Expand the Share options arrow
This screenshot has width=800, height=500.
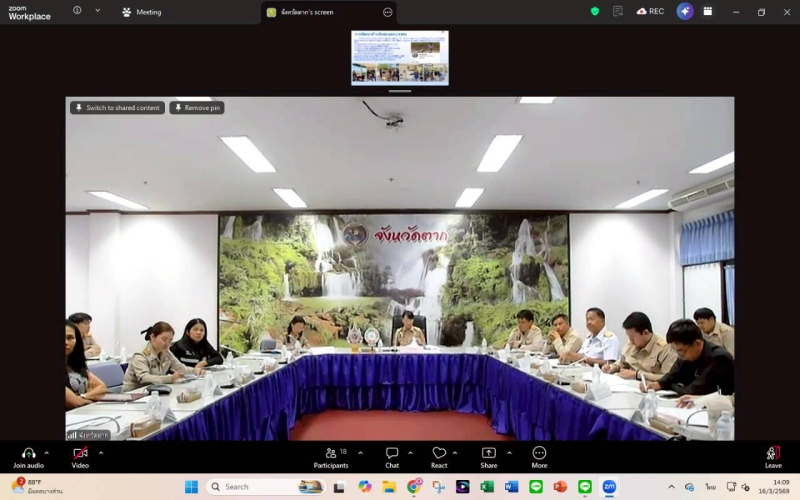508,453
